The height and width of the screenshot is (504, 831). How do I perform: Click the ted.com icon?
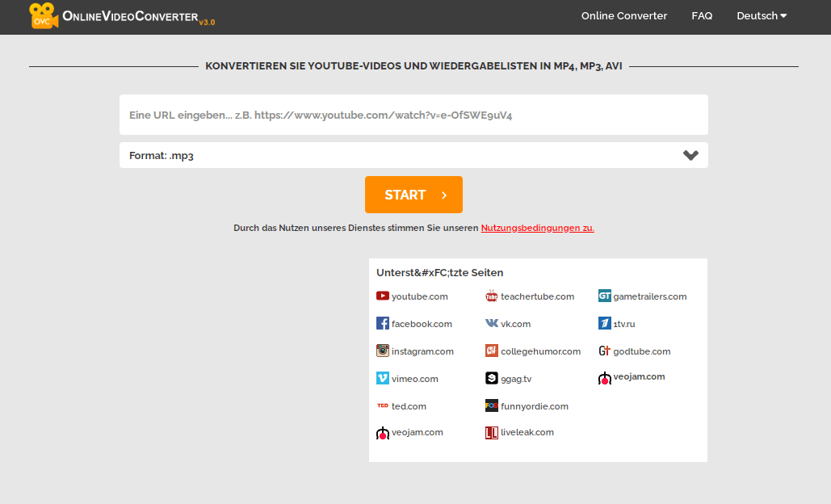(382, 405)
